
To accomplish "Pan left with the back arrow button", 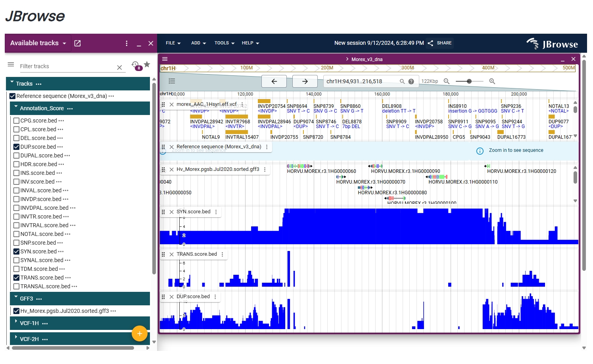I will [x=274, y=81].
